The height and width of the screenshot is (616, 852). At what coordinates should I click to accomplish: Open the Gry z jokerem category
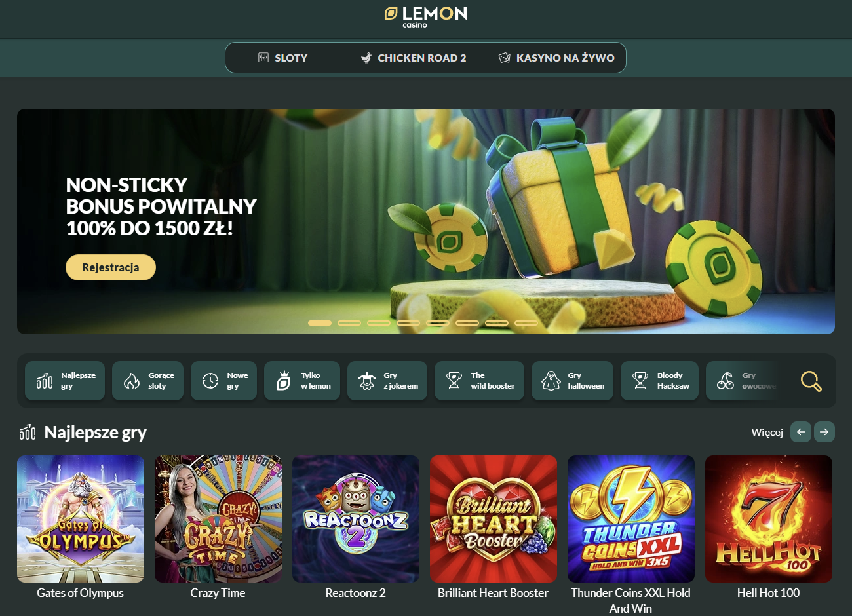point(387,381)
